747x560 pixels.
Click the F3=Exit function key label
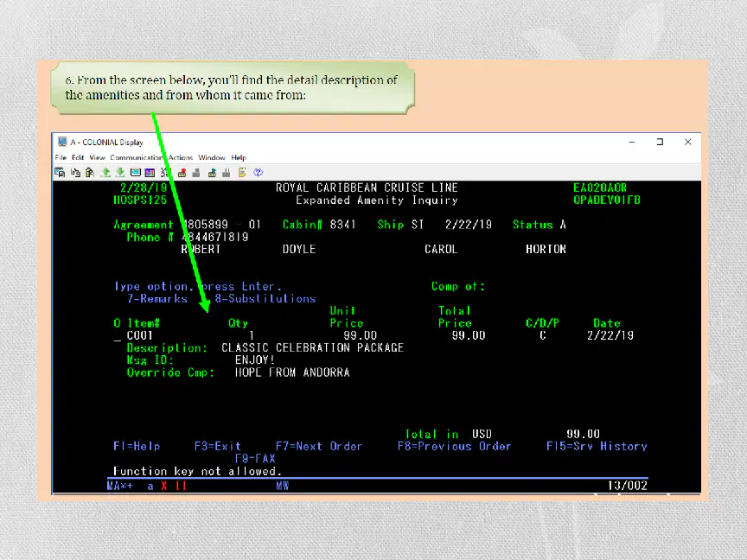(x=218, y=446)
